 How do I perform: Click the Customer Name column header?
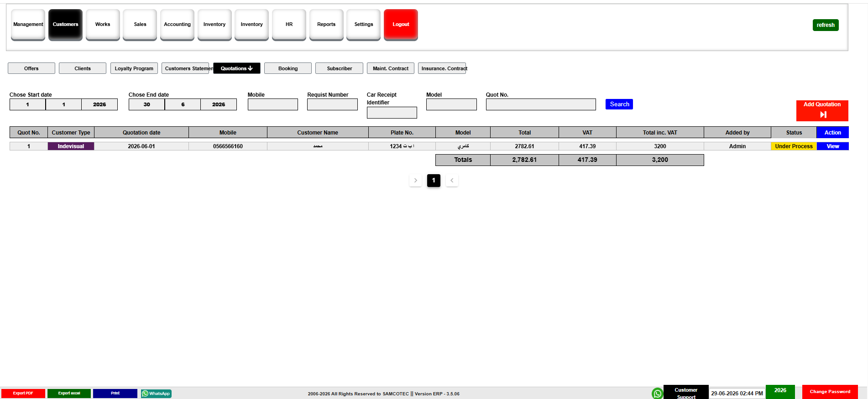318,133
